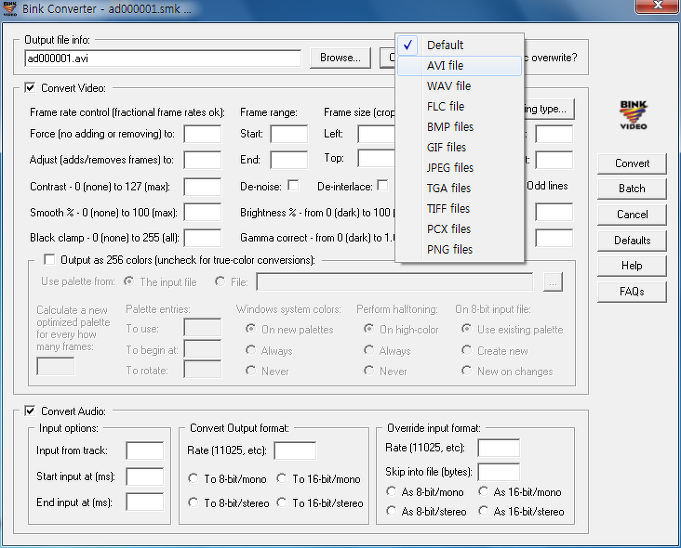This screenshot has height=548, width=681.
Task: Choose TIFF files from the menu
Action: pyautogui.click(x=460, y=208)
